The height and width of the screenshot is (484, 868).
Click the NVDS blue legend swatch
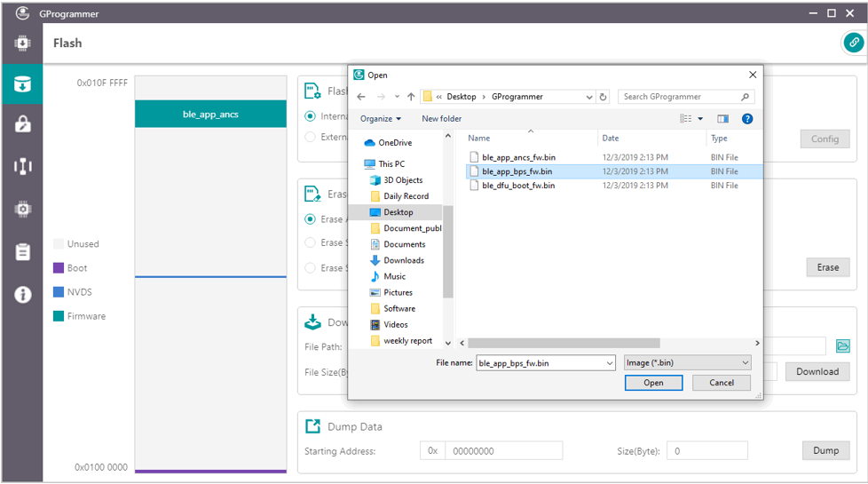pos(58,292)
